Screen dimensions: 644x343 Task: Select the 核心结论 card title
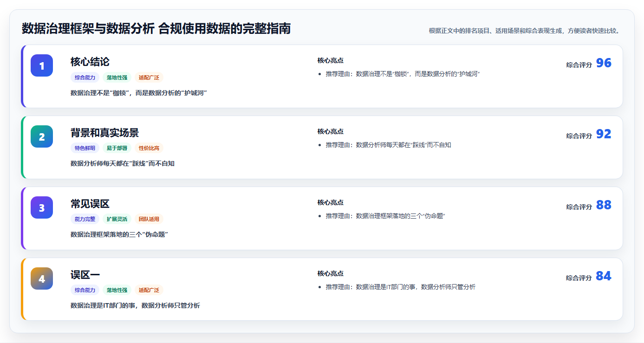(x=90, y=62)
